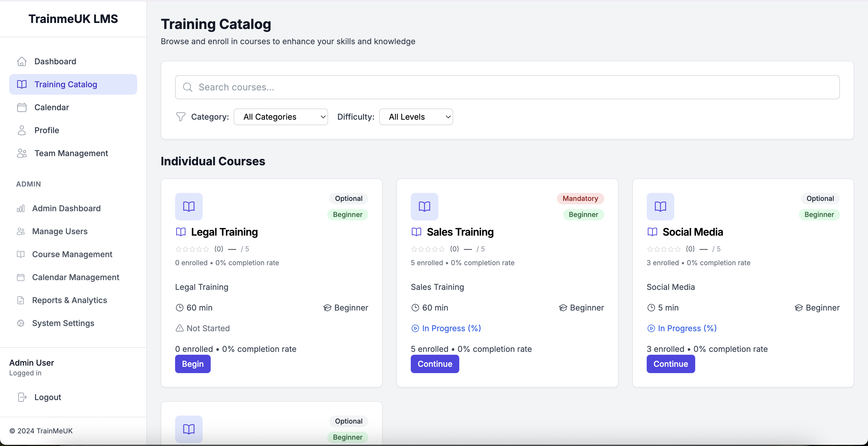
Task: Click the small book icon beside Legal Training title
Action: [x=181, y=232]
